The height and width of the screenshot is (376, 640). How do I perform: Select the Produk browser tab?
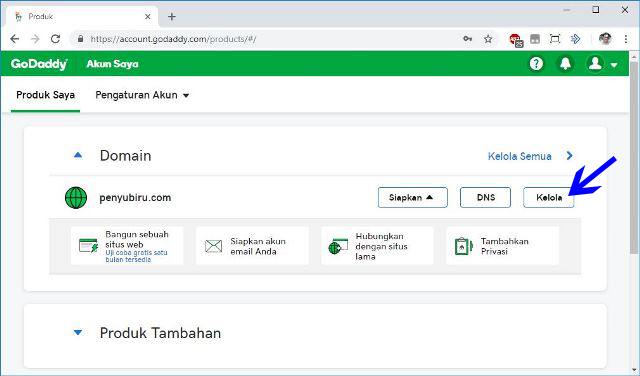(82, 17)
